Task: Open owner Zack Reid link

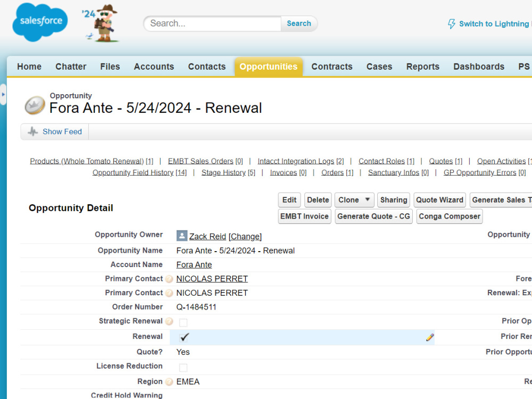Action: pyautogui.click(x=207, y=237)
